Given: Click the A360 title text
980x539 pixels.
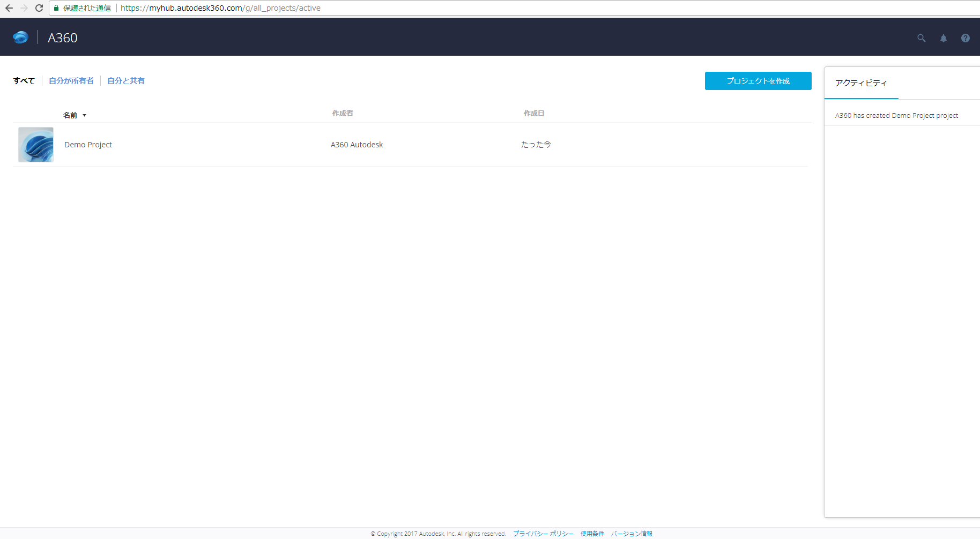Looking at the screenshot, I should coord(63,38).
